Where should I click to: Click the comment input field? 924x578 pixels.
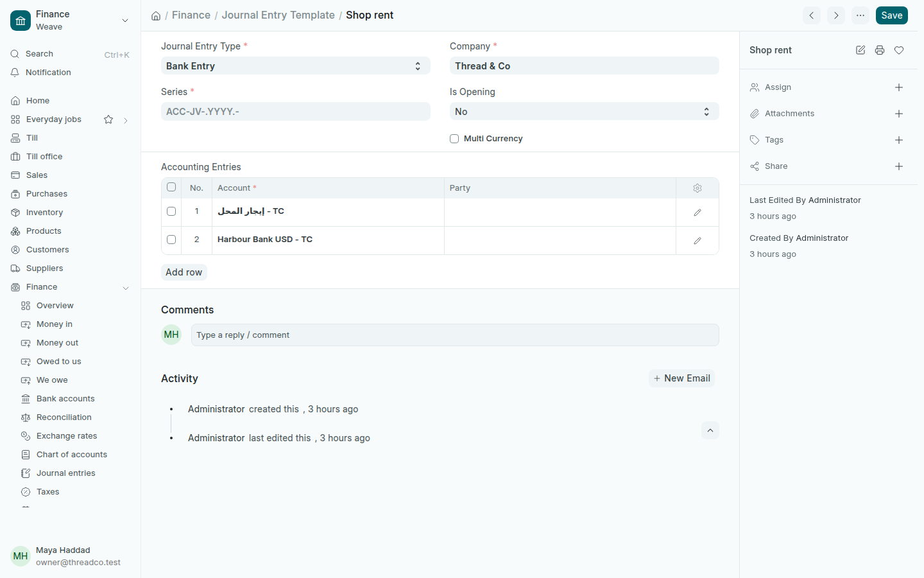(455, 335)
